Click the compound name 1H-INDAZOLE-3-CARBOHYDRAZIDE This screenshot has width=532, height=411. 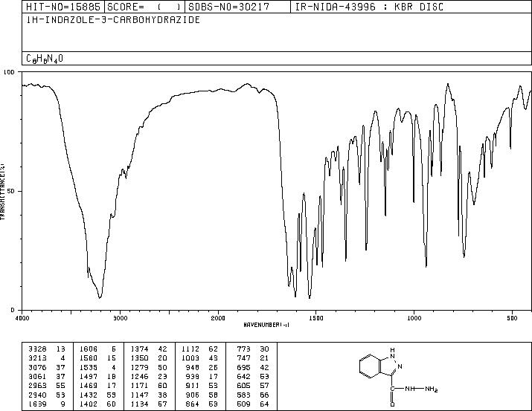[x=113, y=20]
